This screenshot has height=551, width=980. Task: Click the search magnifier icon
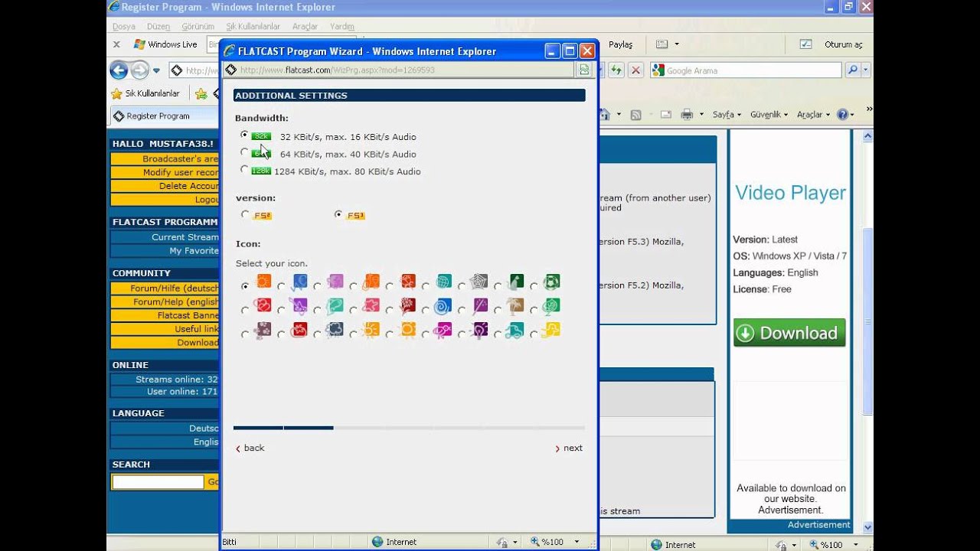[x=852, y=70]
